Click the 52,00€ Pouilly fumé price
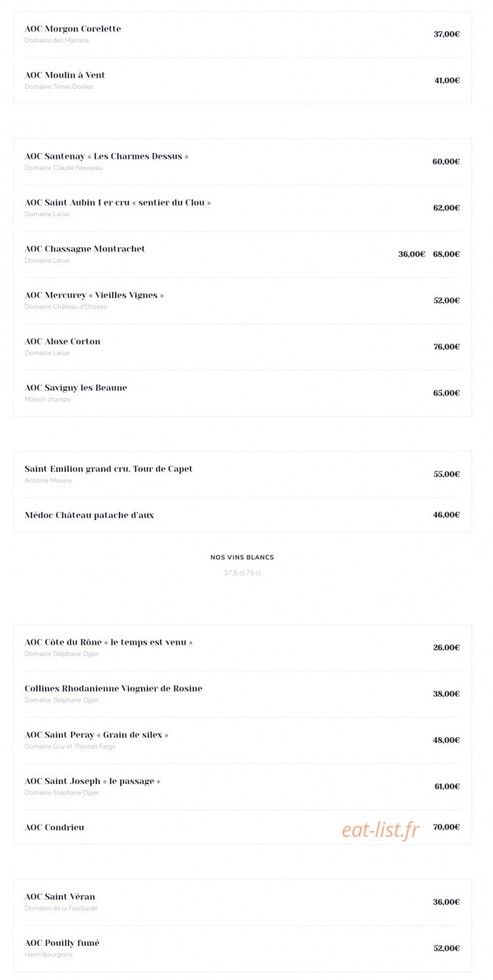The width and height of the screenshot is (493, 980). (x=447, y=948)
